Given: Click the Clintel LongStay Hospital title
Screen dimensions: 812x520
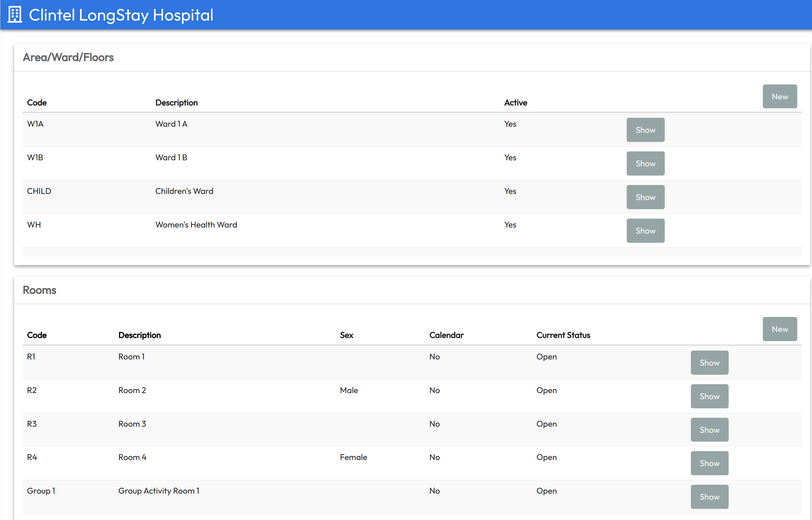Looking at the screenshot, I should [x=121, y=15].
